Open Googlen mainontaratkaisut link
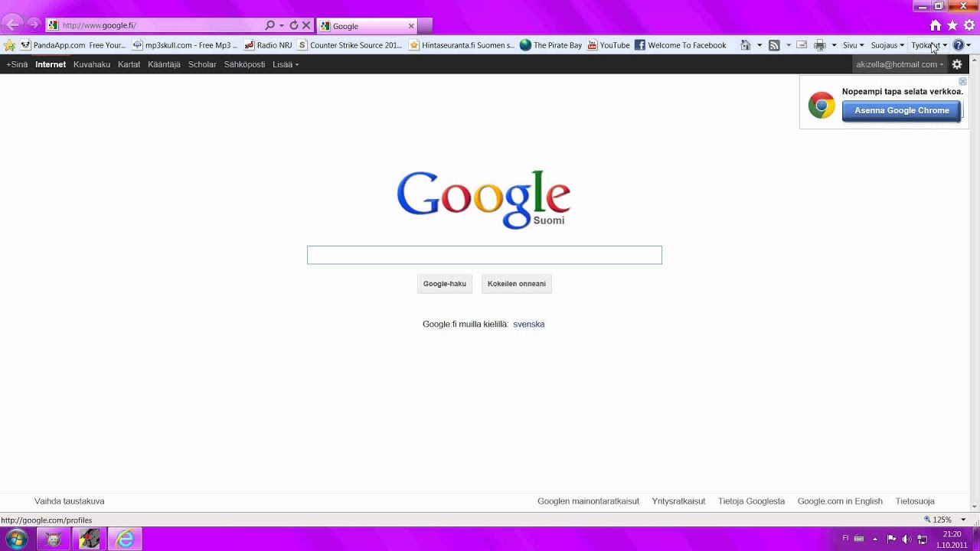This screenshot has width=980, height=551. 588,501
